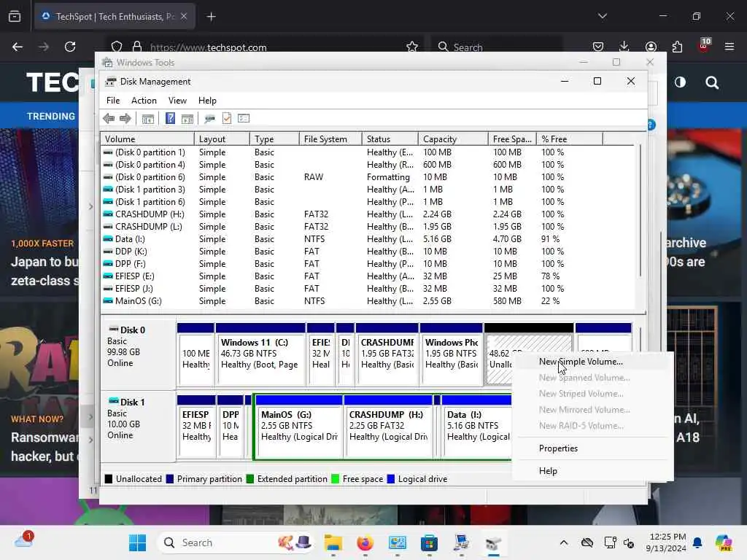Click the OneDrive not-syncing tray icon
This screenshot has height=560, width=747.
coord(587,542)
